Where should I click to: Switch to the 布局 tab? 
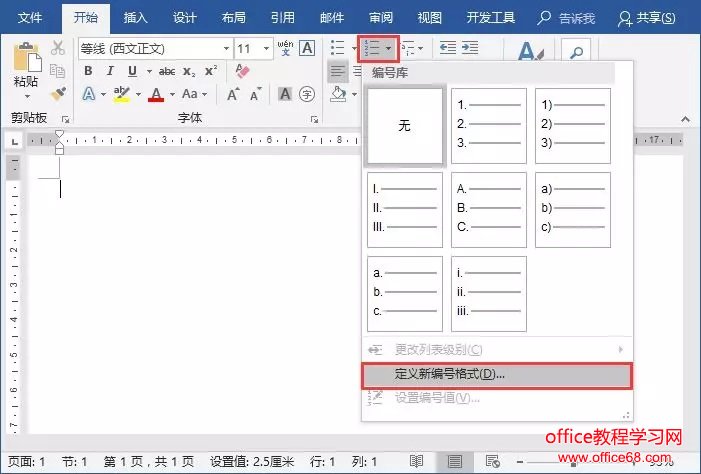pos(233,18)
